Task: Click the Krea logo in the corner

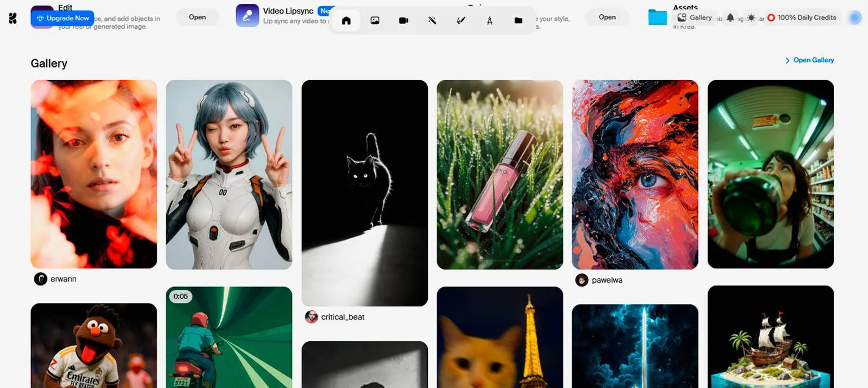Action: pos(12,18)
